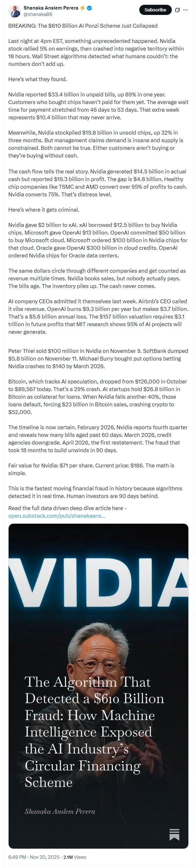196x868 pixels.
Task: Click the 2.1M Views count
Action: tap(75, 857)
